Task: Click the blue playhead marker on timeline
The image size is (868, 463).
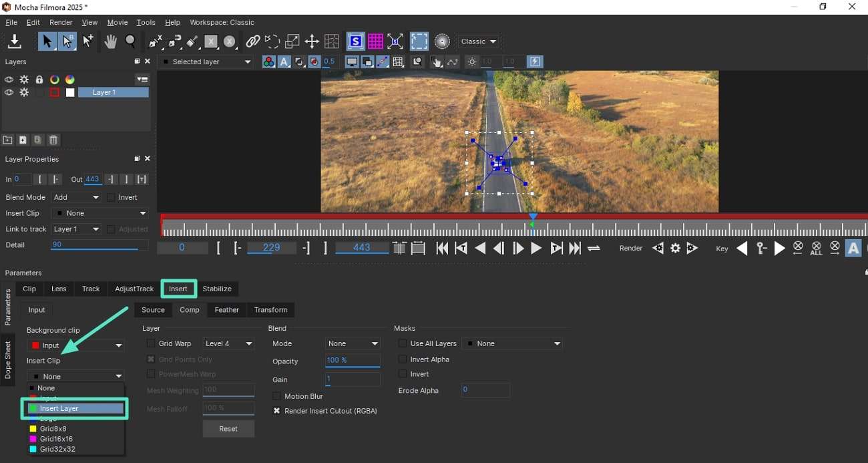Action: click(x=533, y=218)
